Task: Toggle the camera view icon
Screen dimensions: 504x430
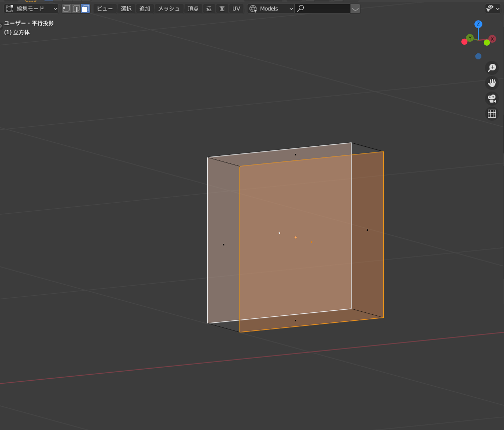Action: point(492,99)
